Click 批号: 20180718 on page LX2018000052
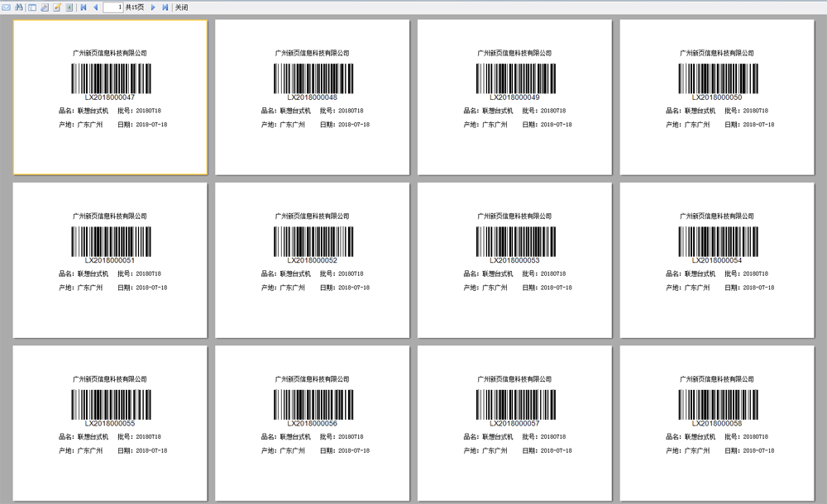The width and height of the screenshot is (827, 504). (x=342, y=273)
